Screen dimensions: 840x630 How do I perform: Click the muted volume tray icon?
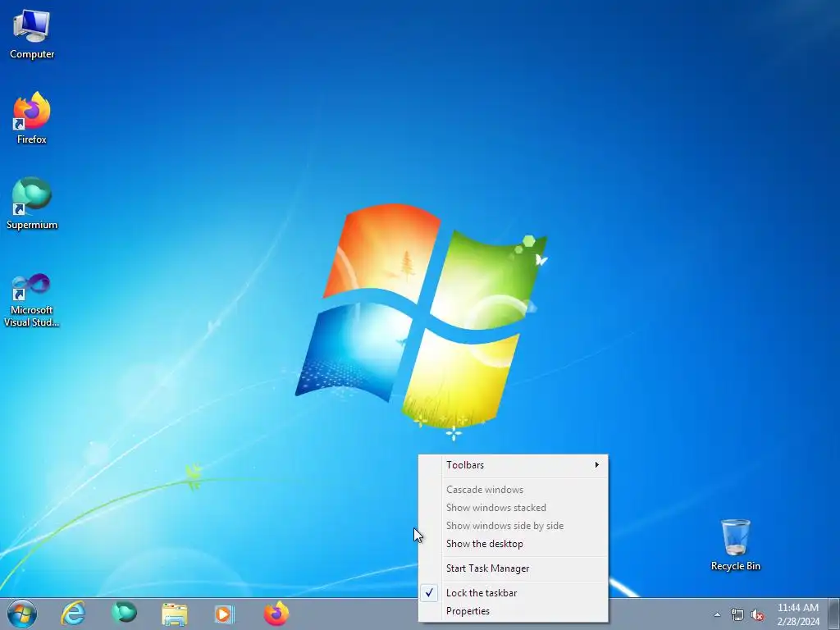point(757,614)
